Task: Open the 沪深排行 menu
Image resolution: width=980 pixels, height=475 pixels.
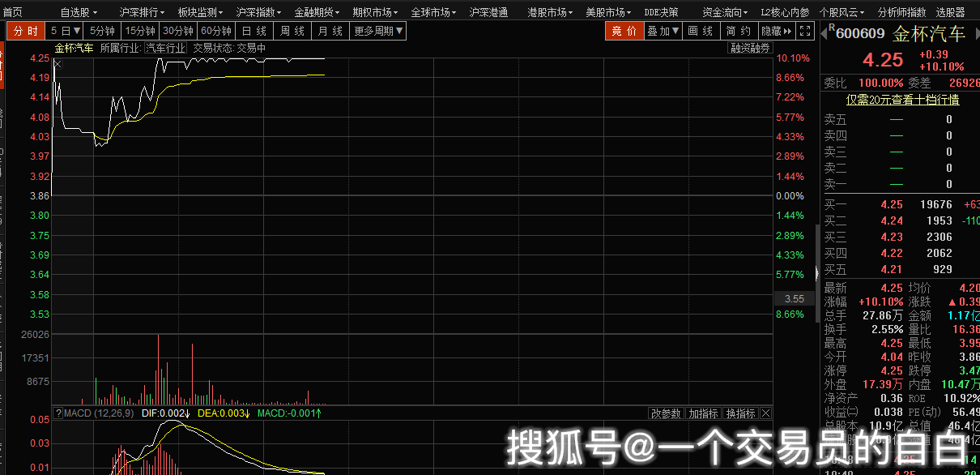Action: pyautogui.click(x=142, y=12)
